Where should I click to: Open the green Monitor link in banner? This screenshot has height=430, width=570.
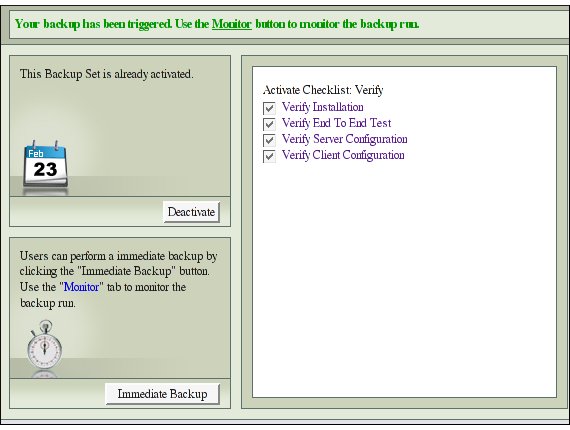click(232, 24)
